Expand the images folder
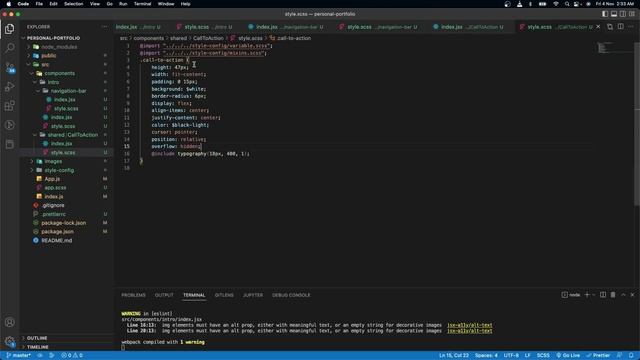The width and height of the screenshot is (640, 360). pos(53,161)
